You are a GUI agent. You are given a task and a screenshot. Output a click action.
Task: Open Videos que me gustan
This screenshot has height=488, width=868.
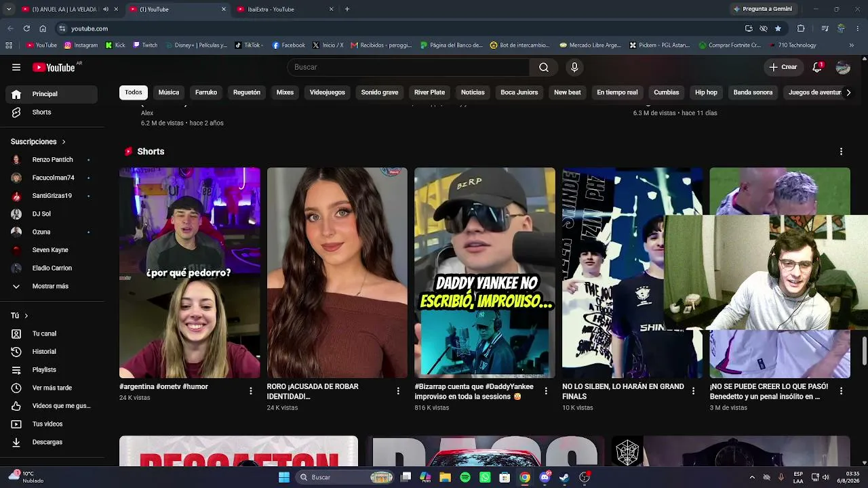[x=52, y=406]
